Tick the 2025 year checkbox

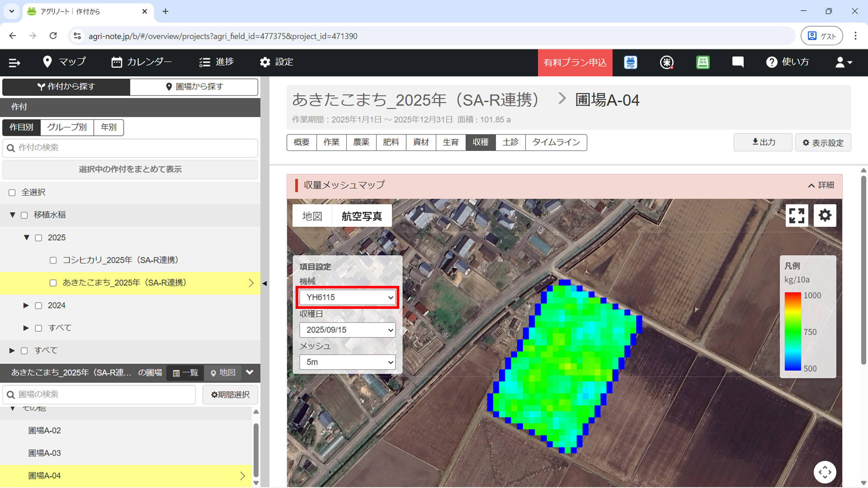click(39, 238)
